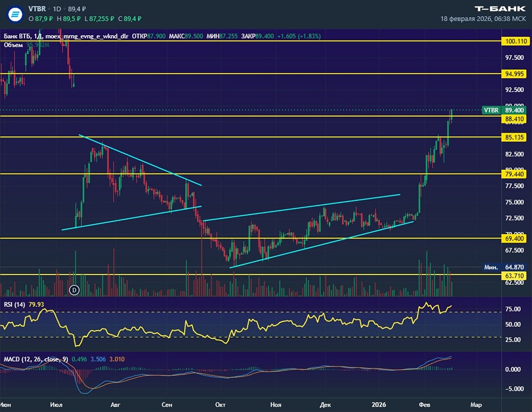Click the MACD signal value 3.010

click(x=117, y=359)
